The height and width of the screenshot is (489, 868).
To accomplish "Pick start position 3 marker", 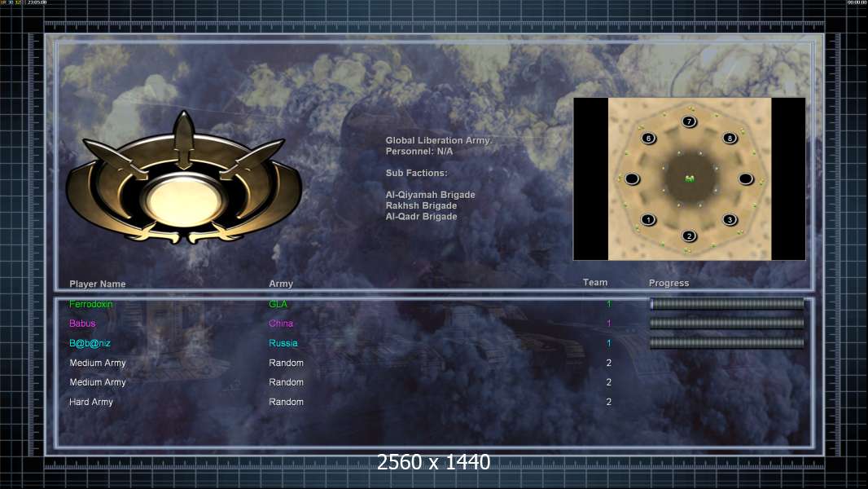I will [730, 219].
